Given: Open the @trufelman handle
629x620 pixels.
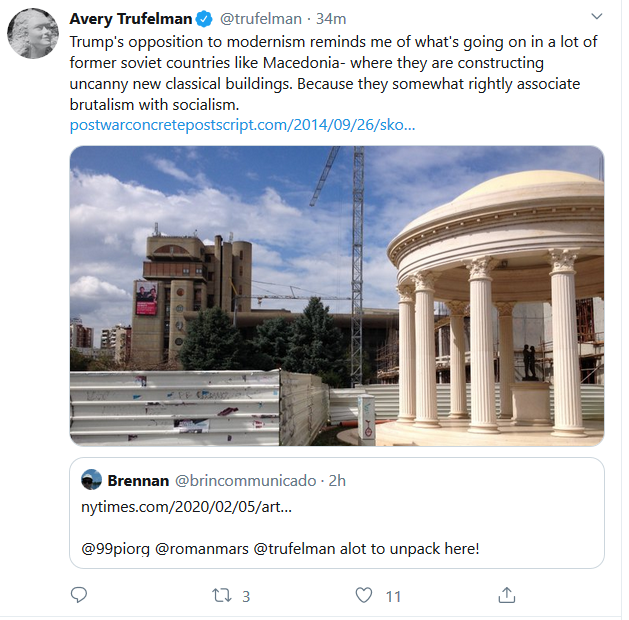Looking at the screenshot, I should coord(261,19).
